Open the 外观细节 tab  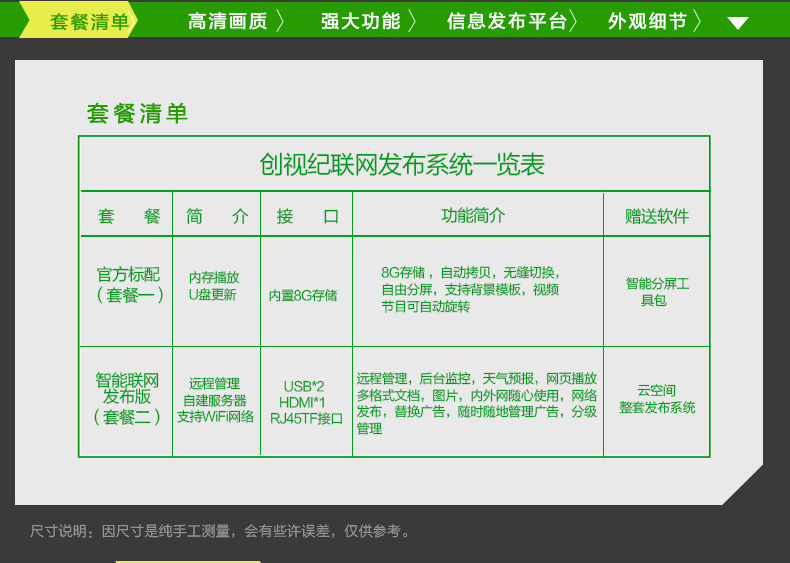[x=647, y=21]
